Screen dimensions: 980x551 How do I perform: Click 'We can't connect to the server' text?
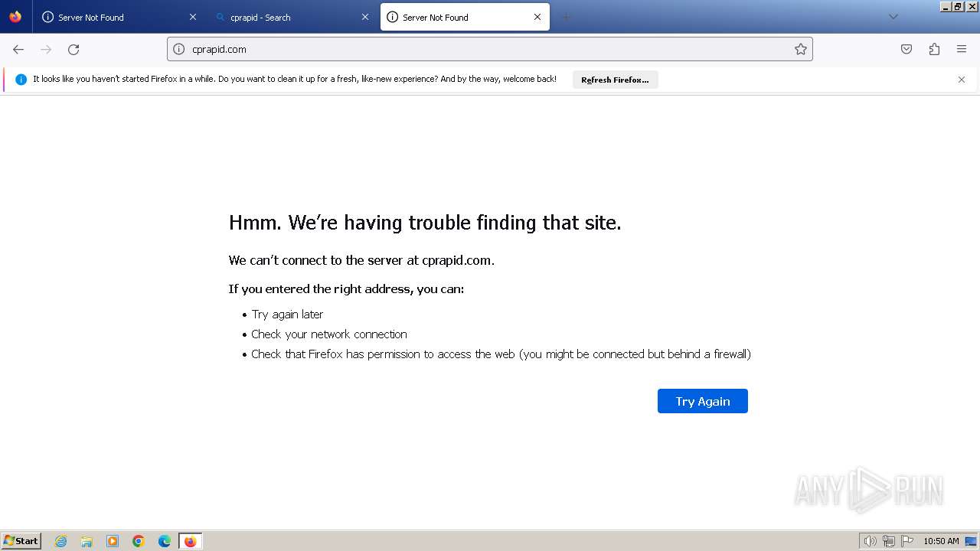point(361,260)
